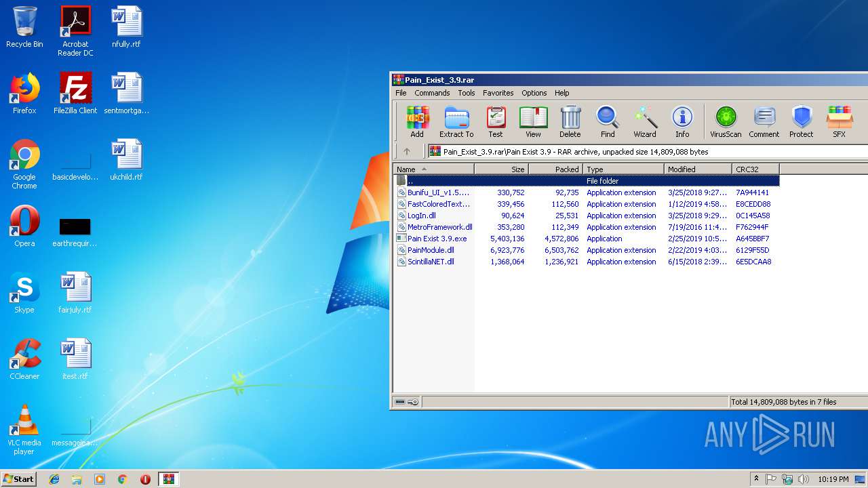This screenshot has height=488, width=868.
Task: Open the Options menu
Action: tap(534, 93)
